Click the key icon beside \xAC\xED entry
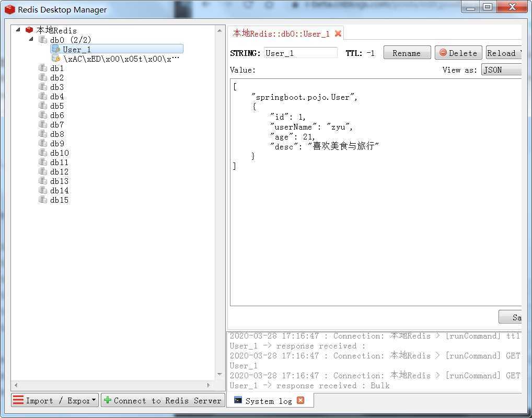Viewport: 532px width, 418px height. (55, 59)
